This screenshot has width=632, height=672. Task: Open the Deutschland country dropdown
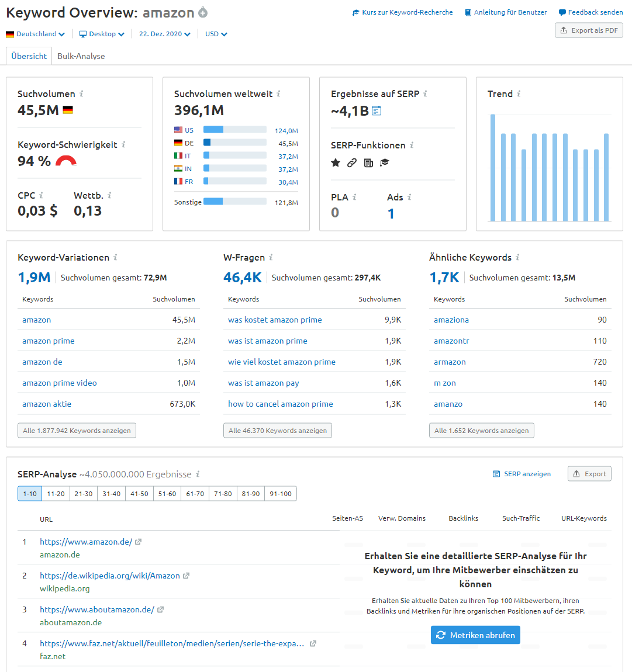35,34
